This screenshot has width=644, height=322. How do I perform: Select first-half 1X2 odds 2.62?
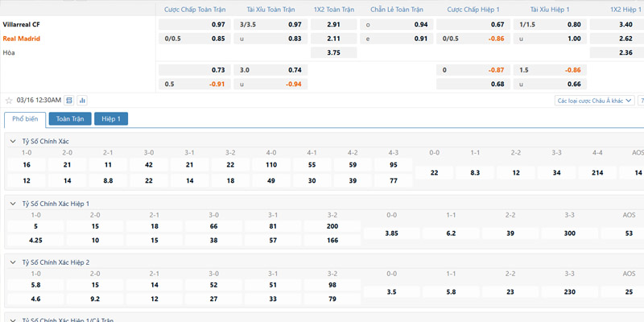617,39
